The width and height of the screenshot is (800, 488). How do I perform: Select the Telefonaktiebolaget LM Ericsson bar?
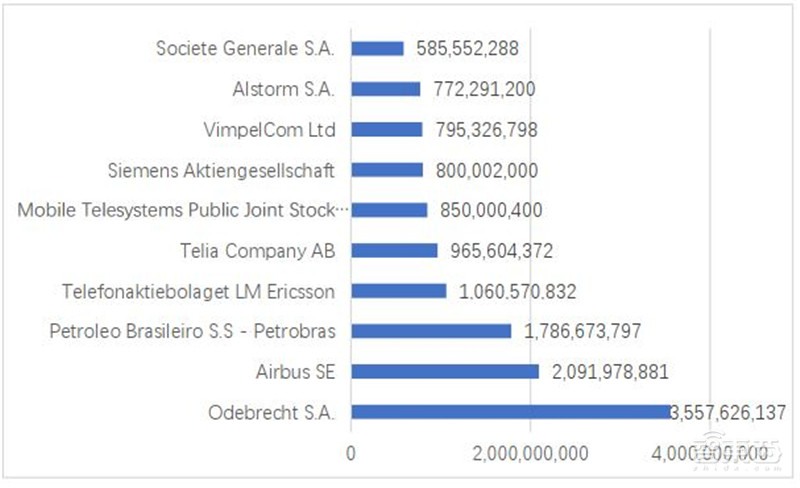pyautogui.click(x=398, y=291)
